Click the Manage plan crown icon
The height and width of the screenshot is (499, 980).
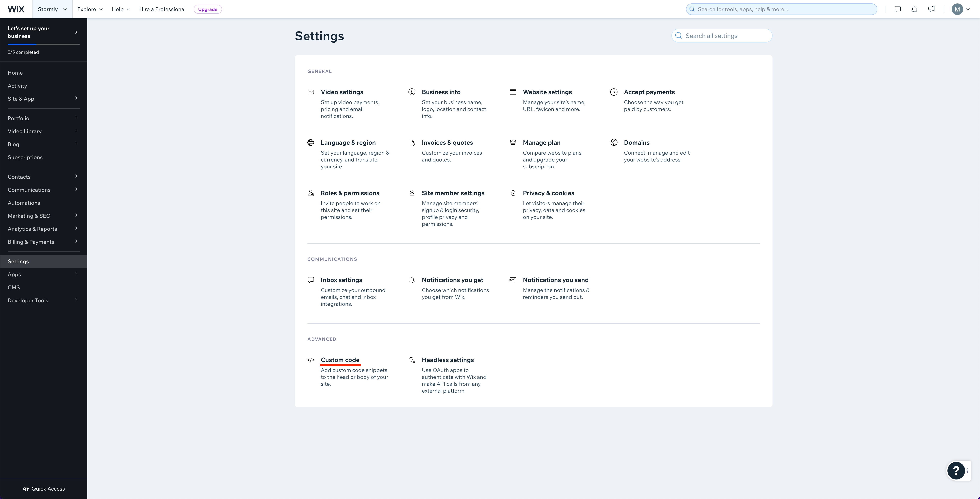pos(513,142)
